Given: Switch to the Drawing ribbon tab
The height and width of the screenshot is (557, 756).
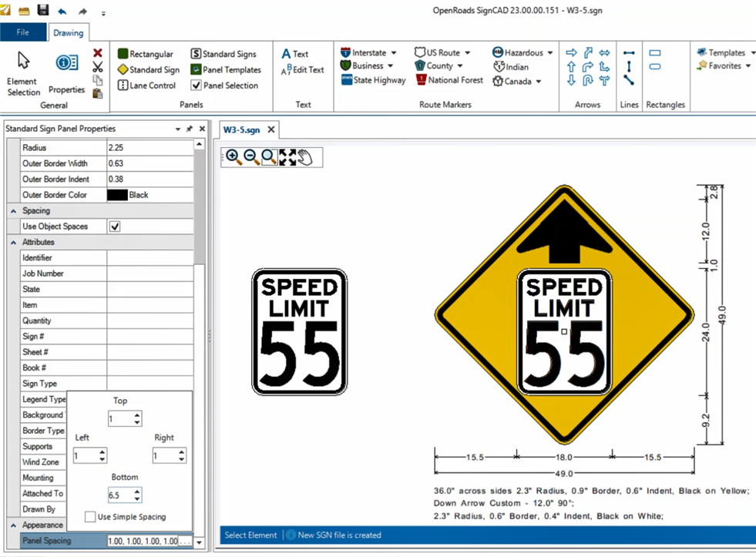Looking at the screenshot, I should click(69, 32).
